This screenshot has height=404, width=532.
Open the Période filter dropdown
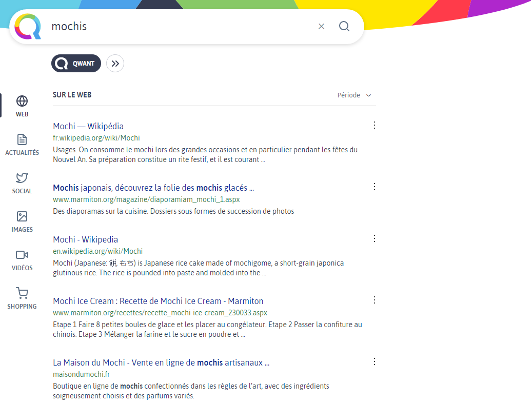[x=354, y=95]
